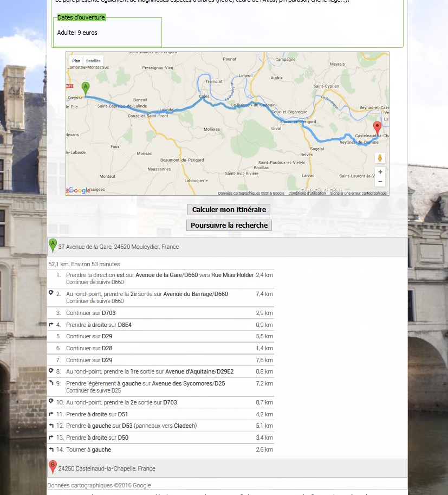Click the Poursuivre la recherche button

pyautogui.click(x=229, y=226)
